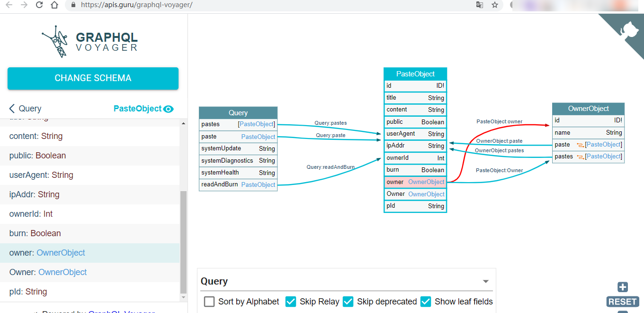Click the PasteObject node header in graph
Screen dimensions: 644x313
415,74
